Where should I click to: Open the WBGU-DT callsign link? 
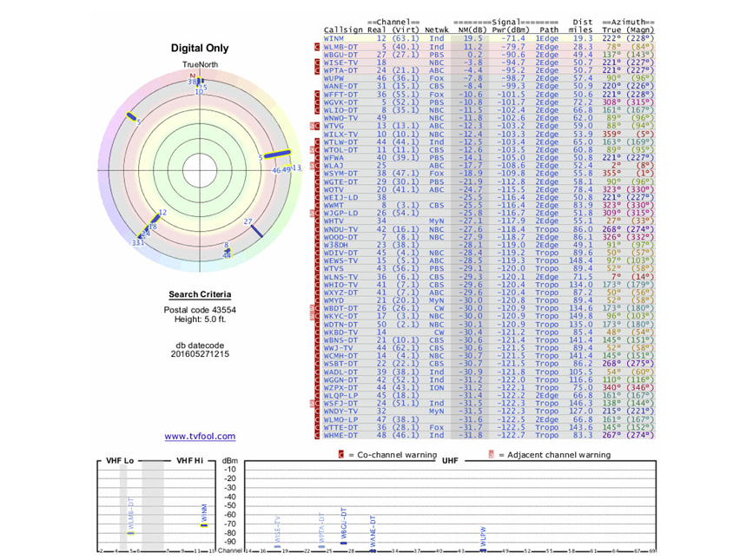(340, 55)
